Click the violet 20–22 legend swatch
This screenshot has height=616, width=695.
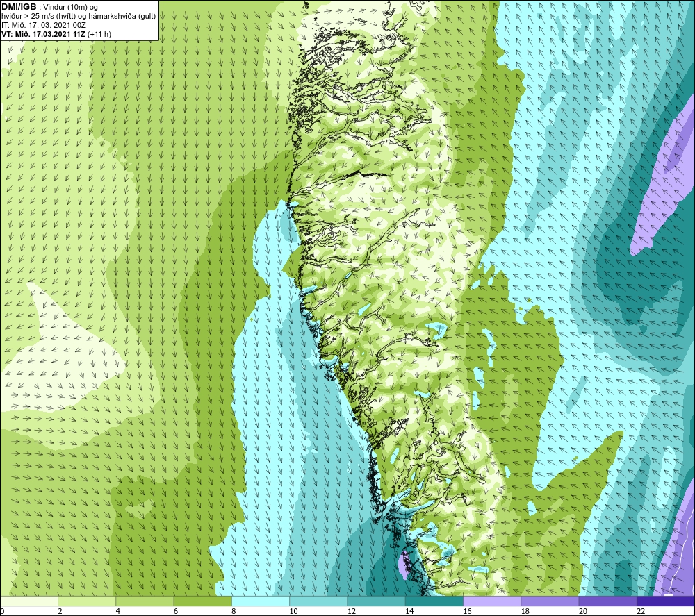(x=607, y=601)
